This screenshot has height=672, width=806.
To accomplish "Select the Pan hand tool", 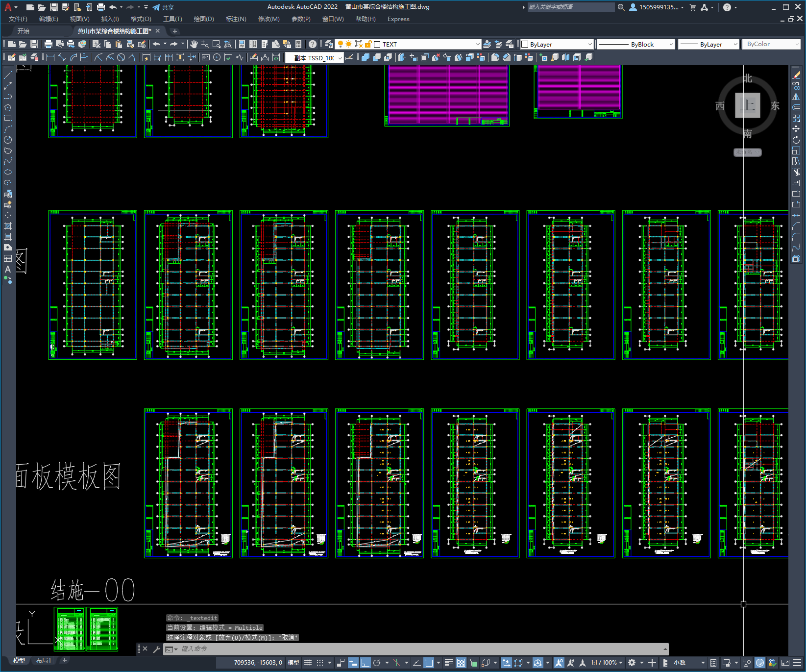I will coord(194,44).
